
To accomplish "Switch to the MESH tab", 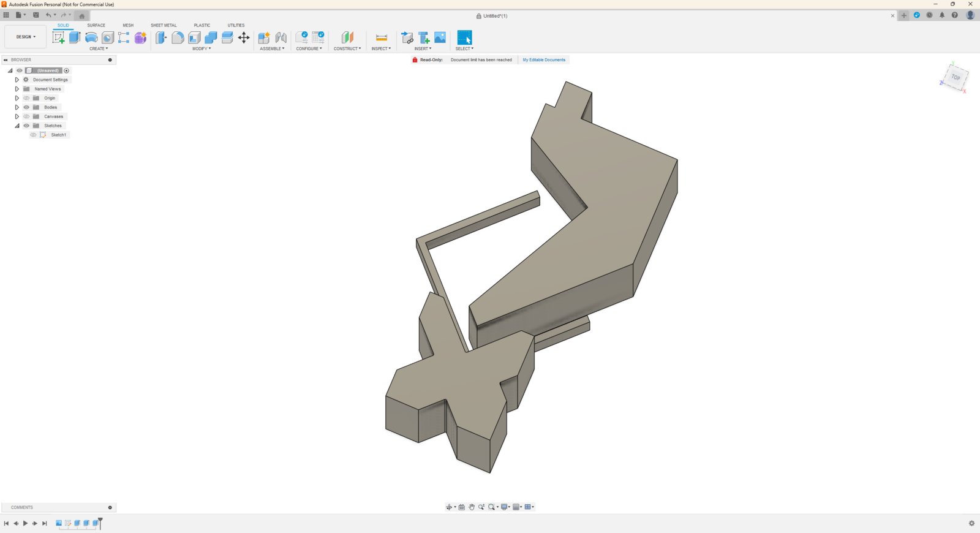I will point(128,25).
